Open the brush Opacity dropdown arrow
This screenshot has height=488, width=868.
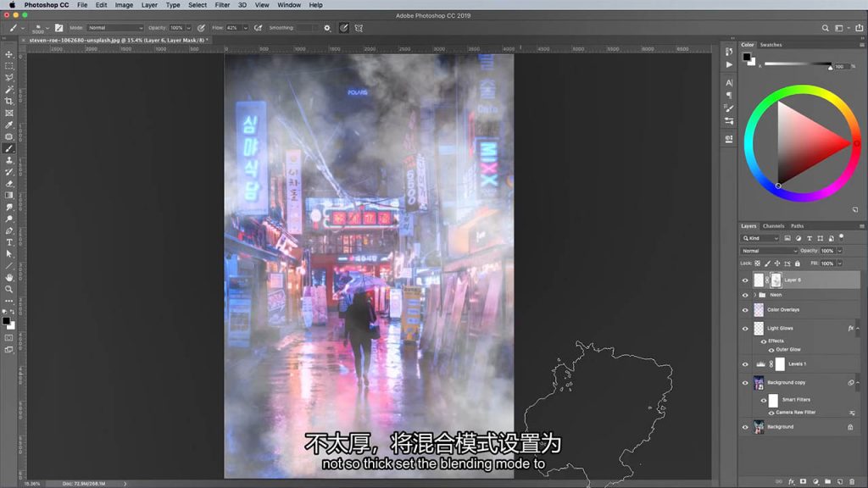click(x=189, y=28)
